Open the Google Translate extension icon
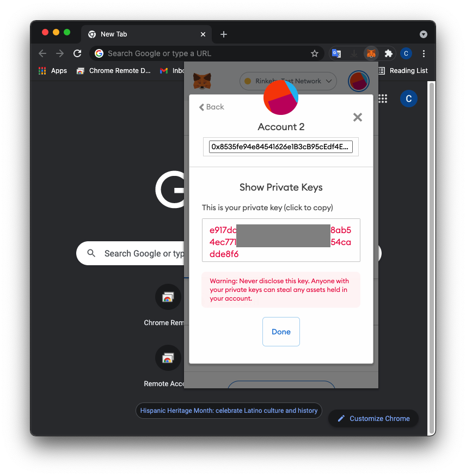This screenshot has width=466, height=476. (x=336, y=54)
